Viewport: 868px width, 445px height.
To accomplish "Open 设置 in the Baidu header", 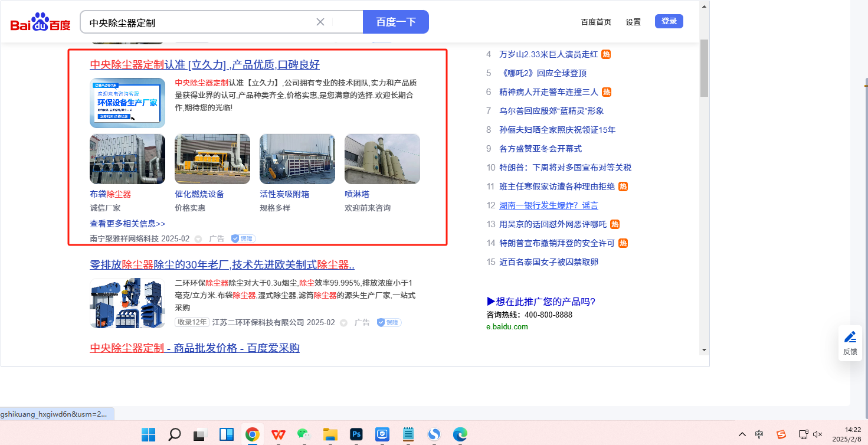I will (x=633, y=22).
